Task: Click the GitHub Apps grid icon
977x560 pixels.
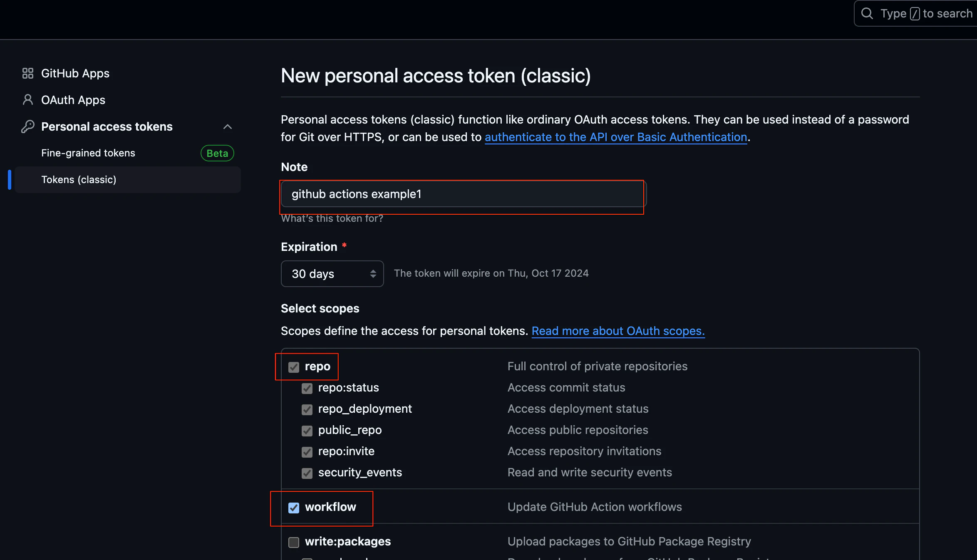Action: pyautogui.click(x=27, y=73)
